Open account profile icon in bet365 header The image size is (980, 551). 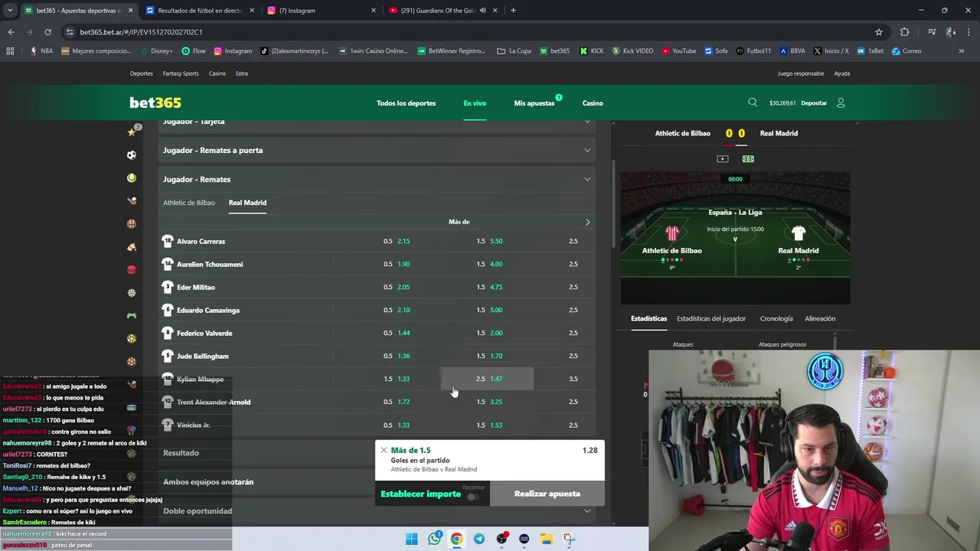click(841, 103)
